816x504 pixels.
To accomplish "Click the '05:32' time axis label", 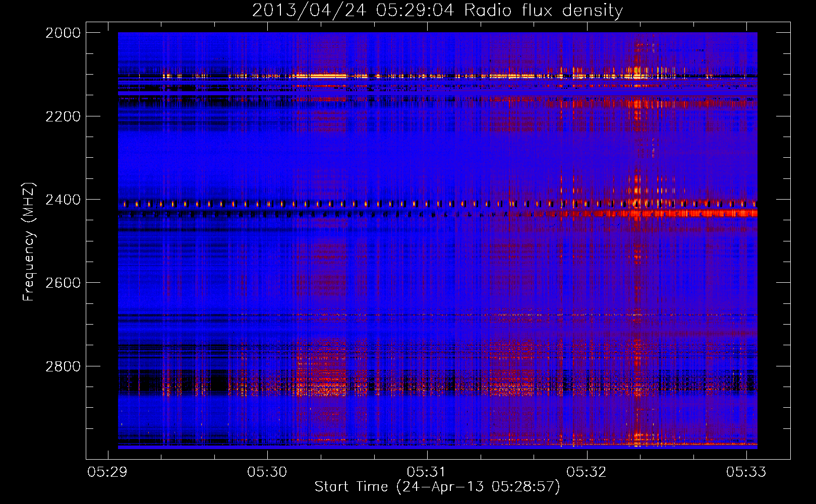I will point(587,472).
